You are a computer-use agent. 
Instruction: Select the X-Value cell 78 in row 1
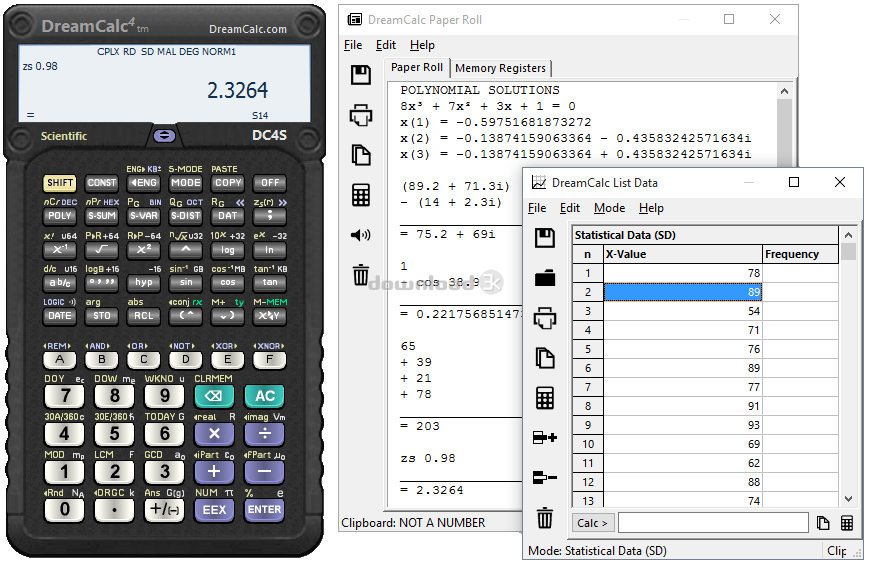pyautogui.click(x=683, y=273)
